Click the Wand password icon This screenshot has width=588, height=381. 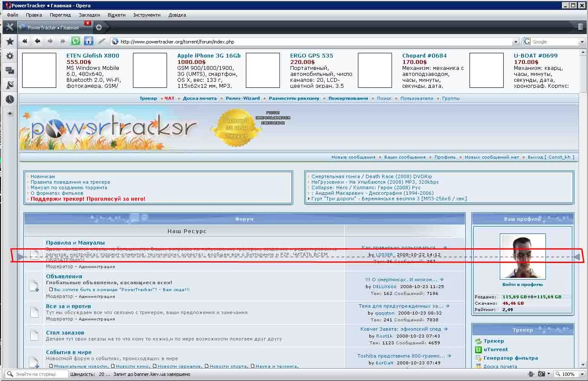point(101,41)
